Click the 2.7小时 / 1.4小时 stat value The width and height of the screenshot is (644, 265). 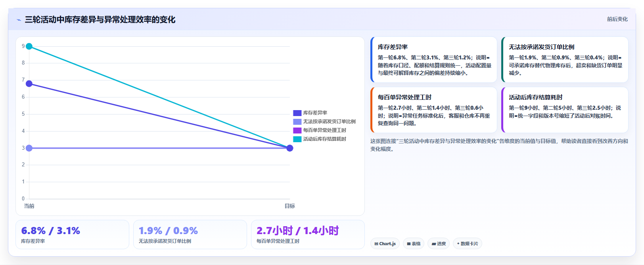[x=298, y=231]
